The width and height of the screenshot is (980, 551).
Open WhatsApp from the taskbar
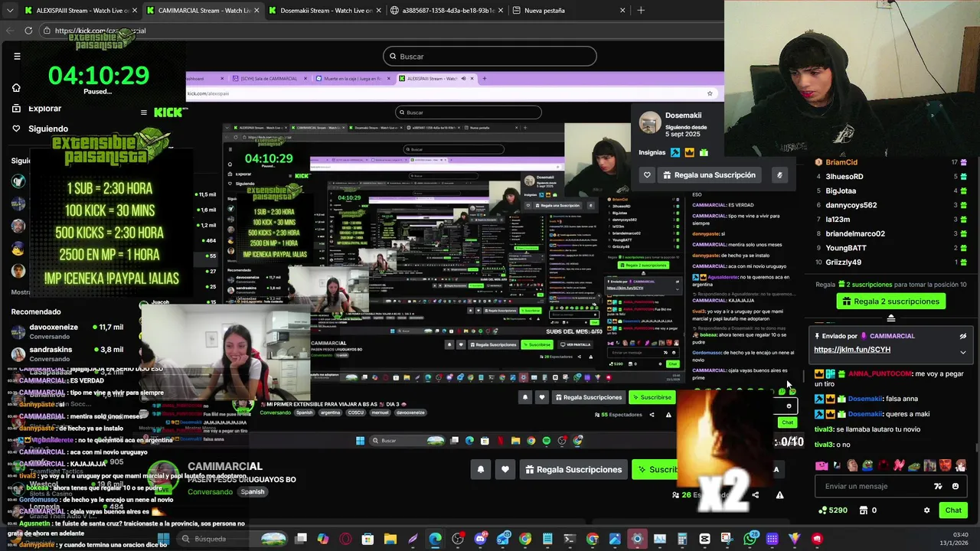click(750, 539)
